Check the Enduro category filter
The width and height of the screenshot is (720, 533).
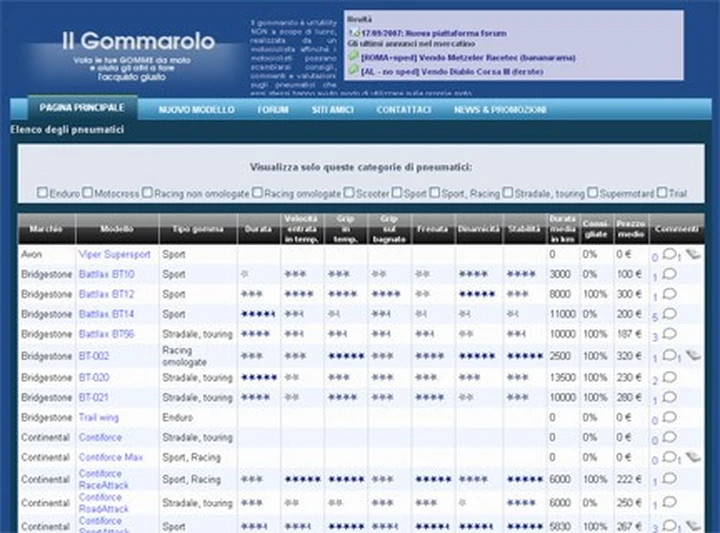(42, 192)
